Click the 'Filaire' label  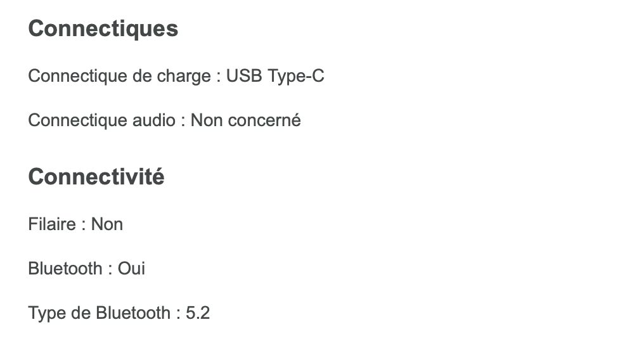click(x=52, y=224)
